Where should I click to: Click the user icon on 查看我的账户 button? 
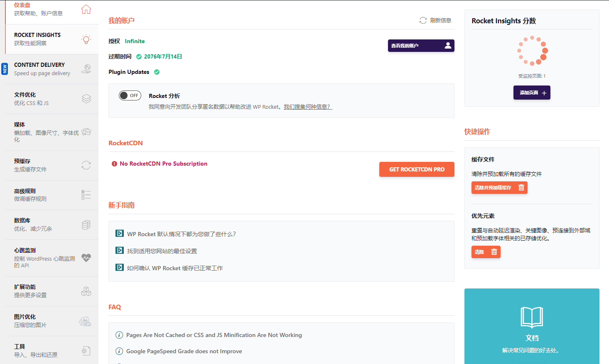click(x=448, y=46)
